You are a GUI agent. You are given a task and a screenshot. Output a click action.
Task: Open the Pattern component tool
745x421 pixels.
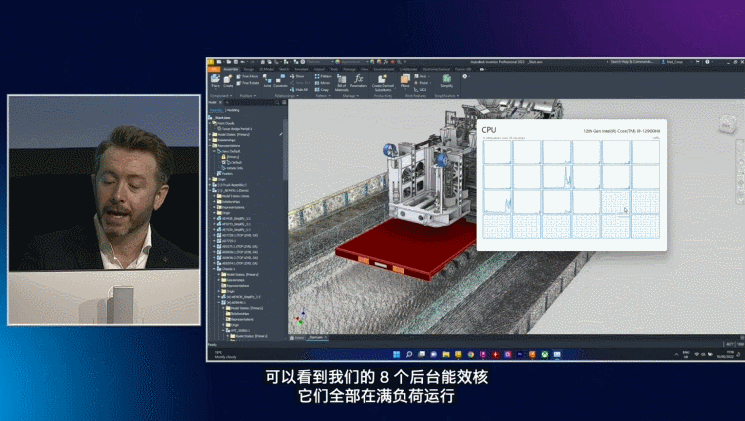coord(323,76)
